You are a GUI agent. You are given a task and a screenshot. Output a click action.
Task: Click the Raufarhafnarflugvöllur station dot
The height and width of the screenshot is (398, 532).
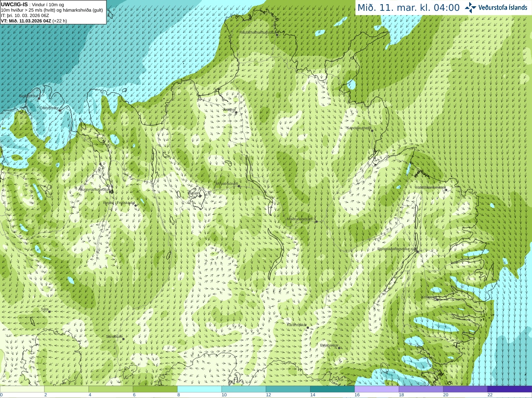(x=277, y=35)
